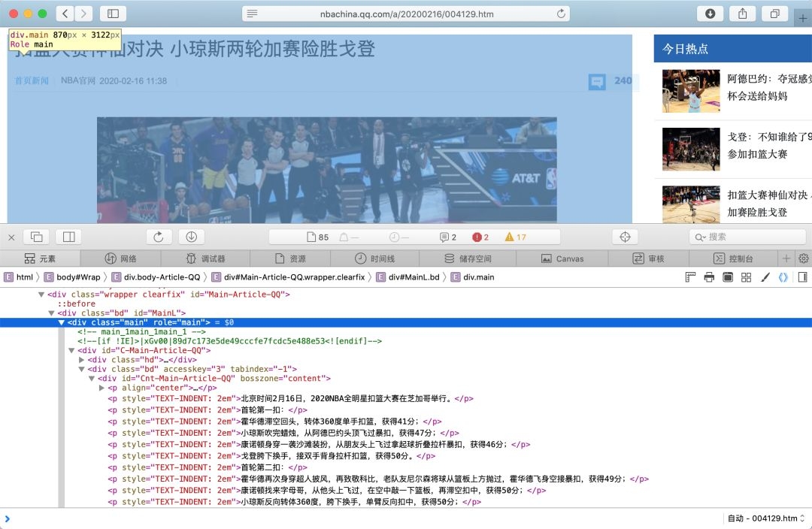Click the red errors count indicator
812x529 pixels.
click(480, 237)
